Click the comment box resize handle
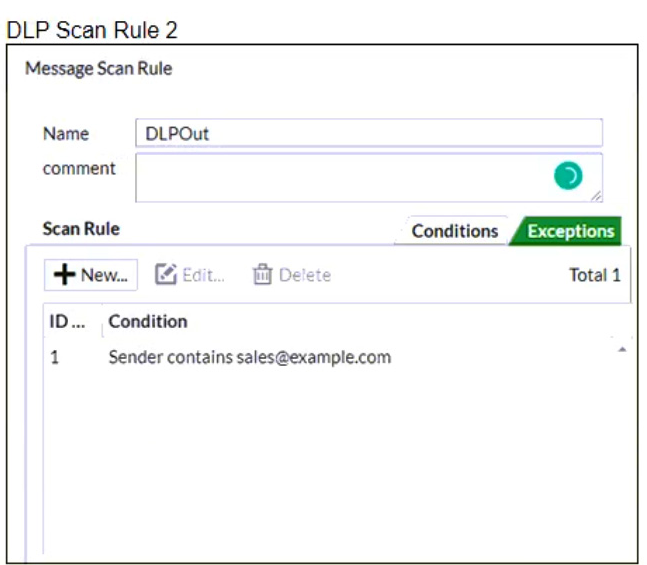 click(596, 196)
